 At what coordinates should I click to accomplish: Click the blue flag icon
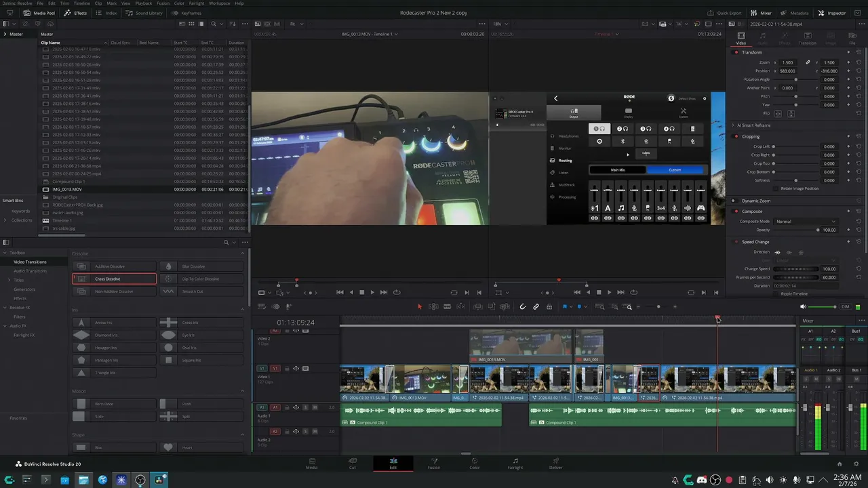pyautogui.click(x=564, y=307)
